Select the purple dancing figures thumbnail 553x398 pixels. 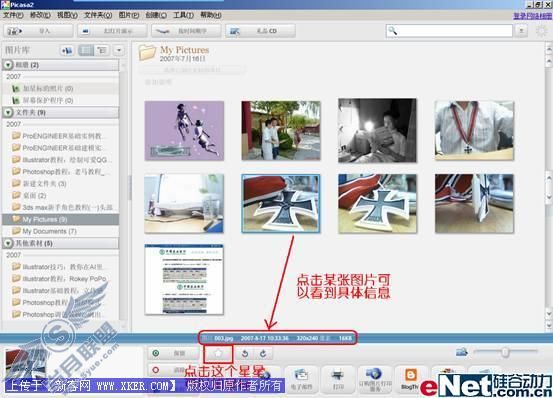click(184, 130)
